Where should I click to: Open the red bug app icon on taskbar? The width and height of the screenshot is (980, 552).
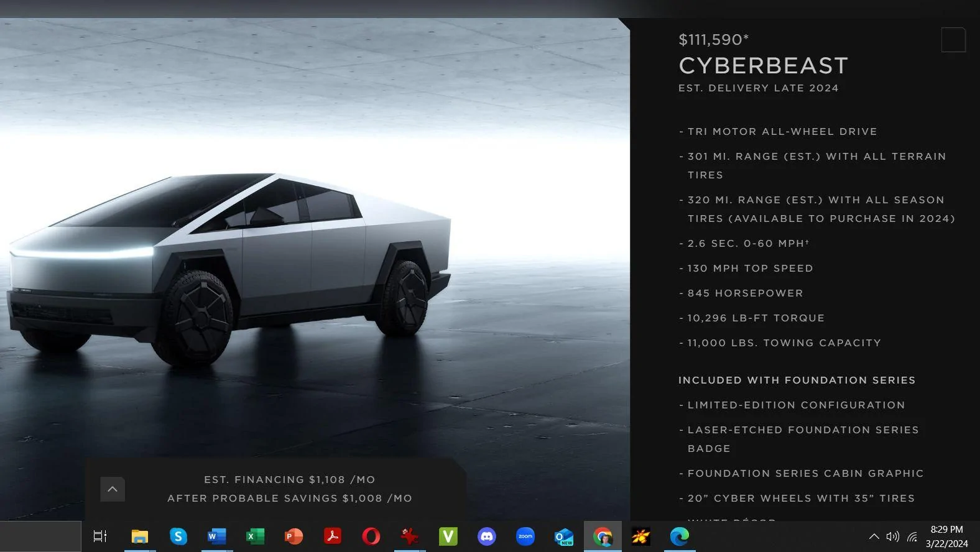click(x=409, y=536)
